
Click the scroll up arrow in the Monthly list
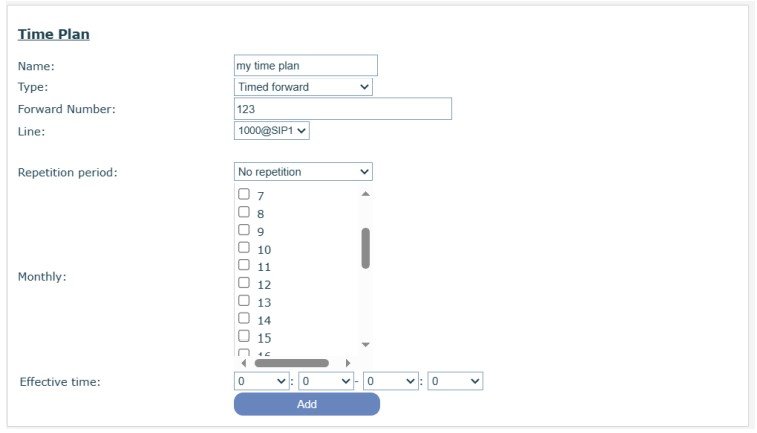click(x=365, y=194)
